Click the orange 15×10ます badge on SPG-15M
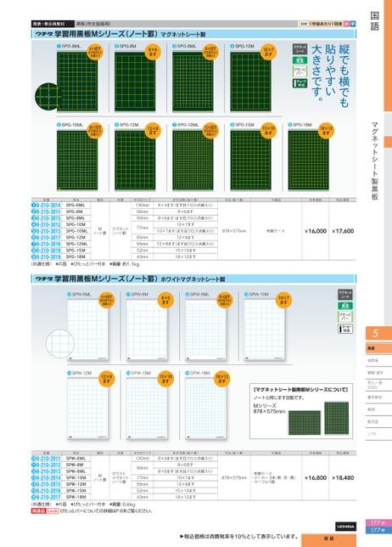The image size is (392, 547). (x=268, y=131)
